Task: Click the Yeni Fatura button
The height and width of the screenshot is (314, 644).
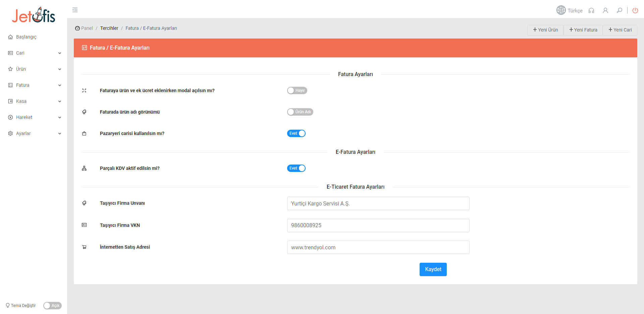Action: [583, 30]
